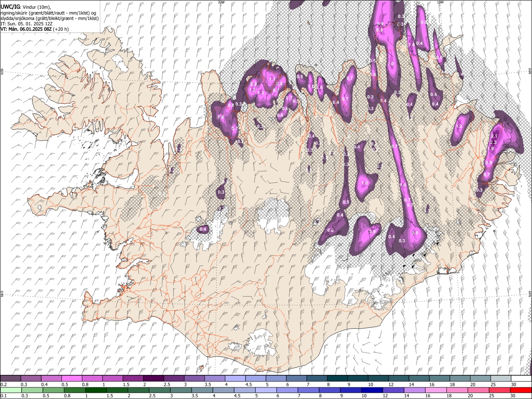Click the darkest green 1 rain legend swatch
Viewport: 532px width, 399px height.
(96, 390)
